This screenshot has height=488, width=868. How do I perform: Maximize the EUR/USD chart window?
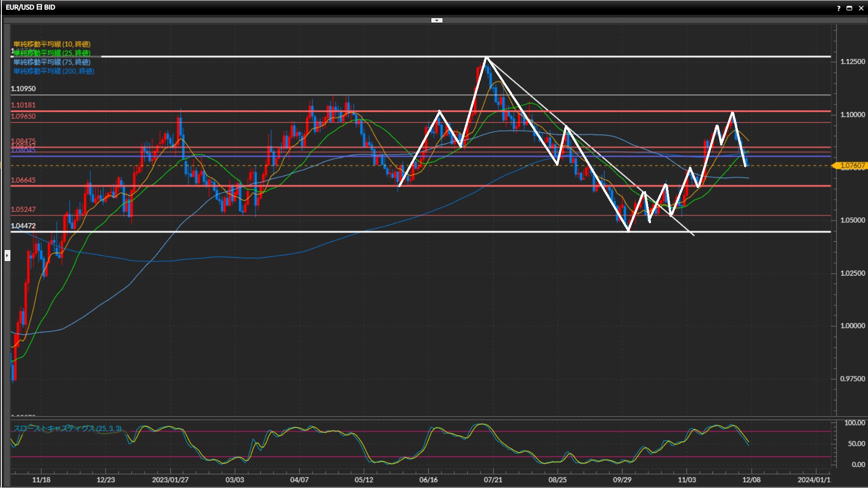tap(849, 8)
